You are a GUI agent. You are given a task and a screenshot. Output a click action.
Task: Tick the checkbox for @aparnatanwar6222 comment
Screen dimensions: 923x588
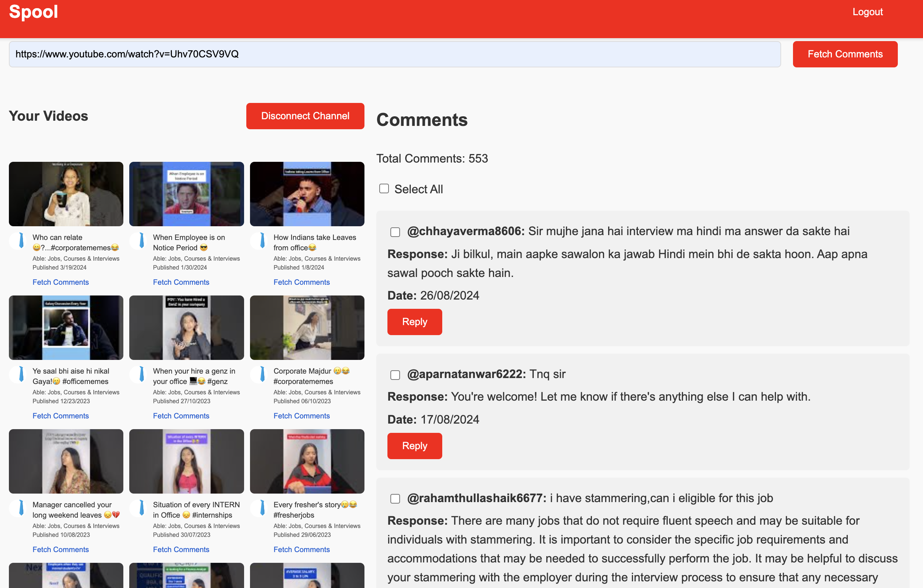tap(395, 374)
